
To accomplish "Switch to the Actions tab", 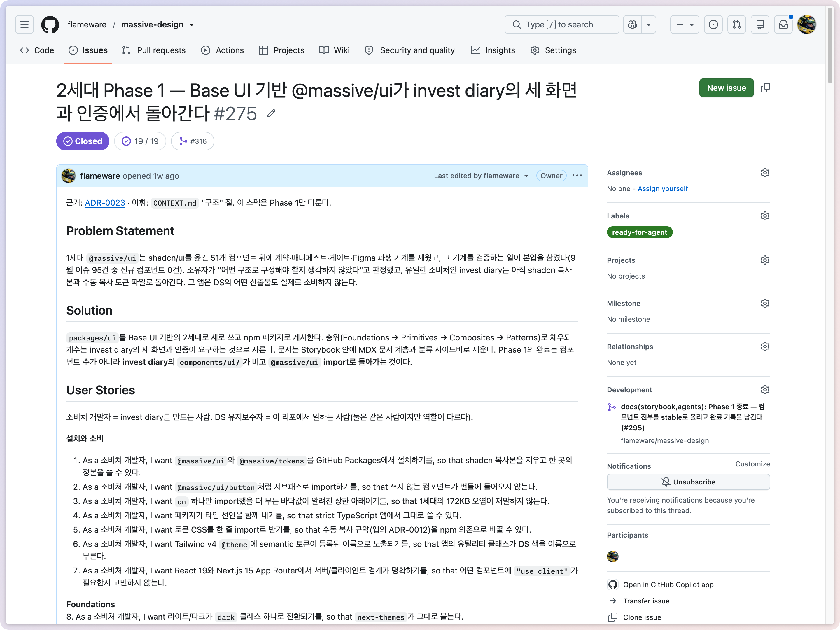I will [x=223, y=50].
